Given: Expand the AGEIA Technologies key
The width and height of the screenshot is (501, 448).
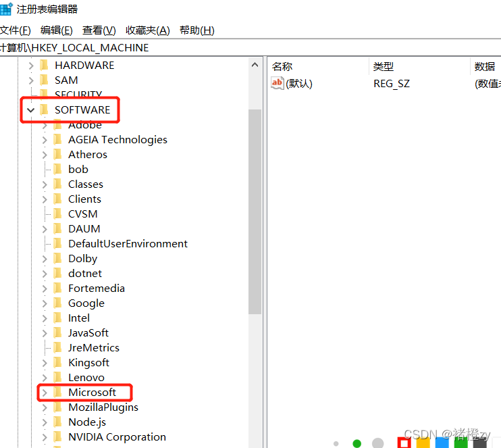Looking at the screenshot, I should click(x=45, y=140).
